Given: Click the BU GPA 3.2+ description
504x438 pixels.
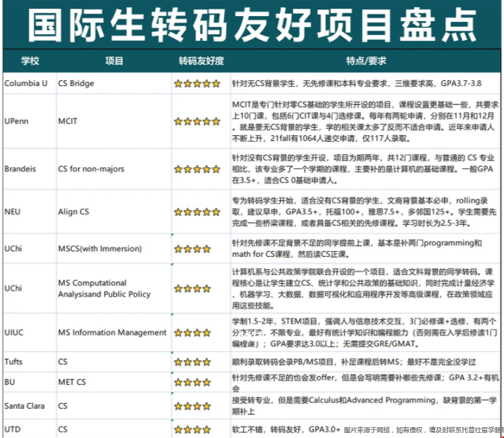Looking at the screenshot, I should (365, 383).
